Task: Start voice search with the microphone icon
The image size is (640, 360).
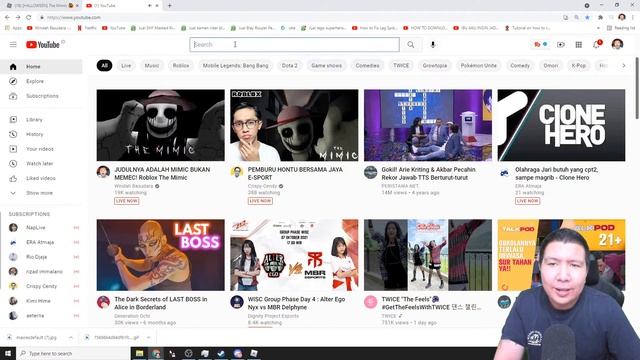Action: (433, 44)
